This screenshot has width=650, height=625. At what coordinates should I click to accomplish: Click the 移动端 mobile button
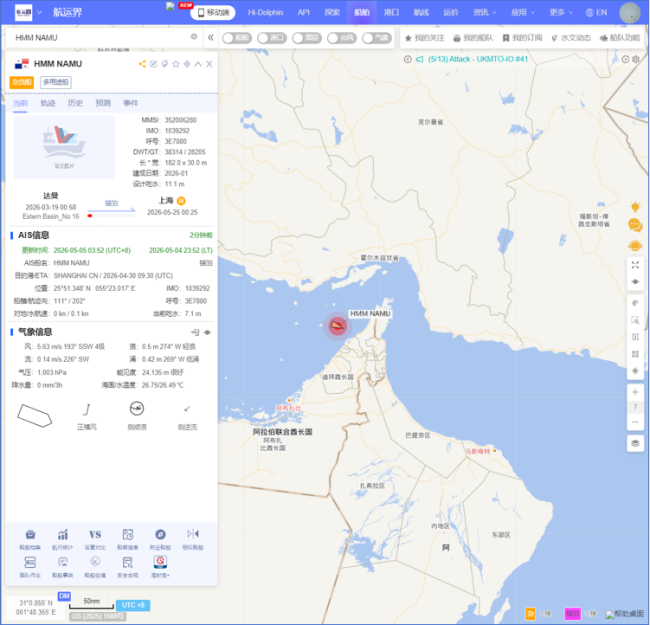coord(213,13)
